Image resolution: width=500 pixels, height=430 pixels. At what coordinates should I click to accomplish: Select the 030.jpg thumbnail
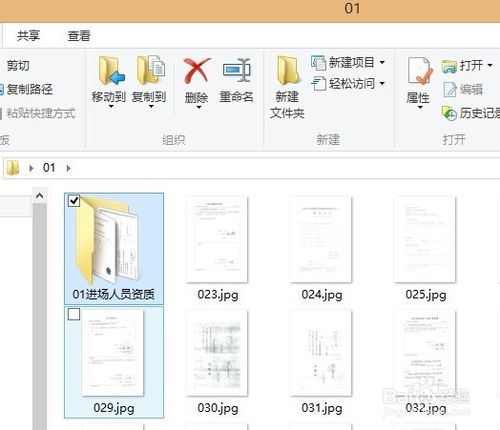coord(217,353)
